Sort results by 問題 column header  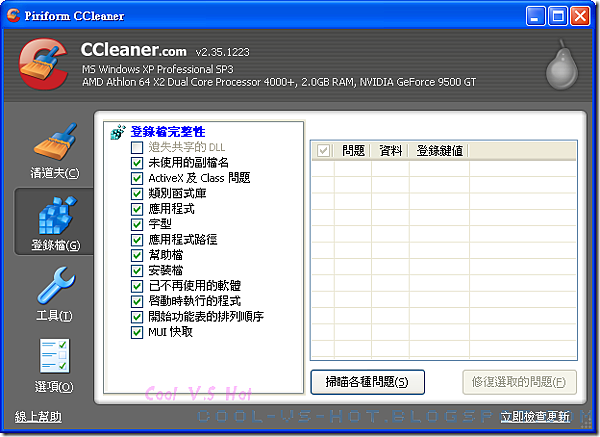click(x=353, y=150)
